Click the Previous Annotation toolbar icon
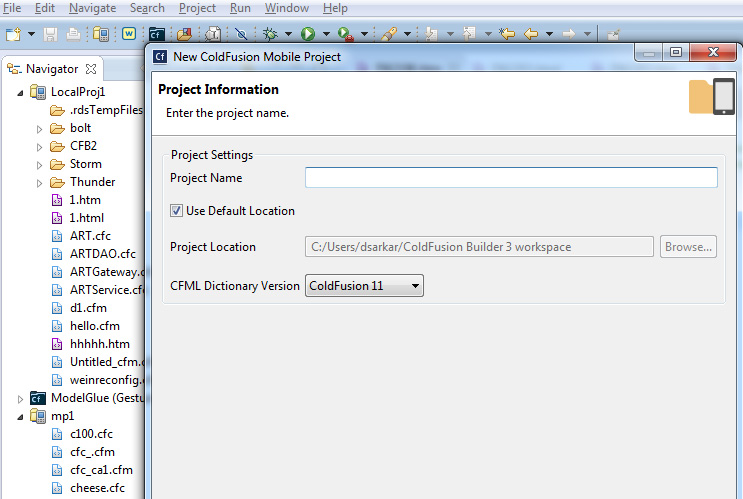Image resolution: width=743 pixels, height=499 pixels. pos(469,34)
